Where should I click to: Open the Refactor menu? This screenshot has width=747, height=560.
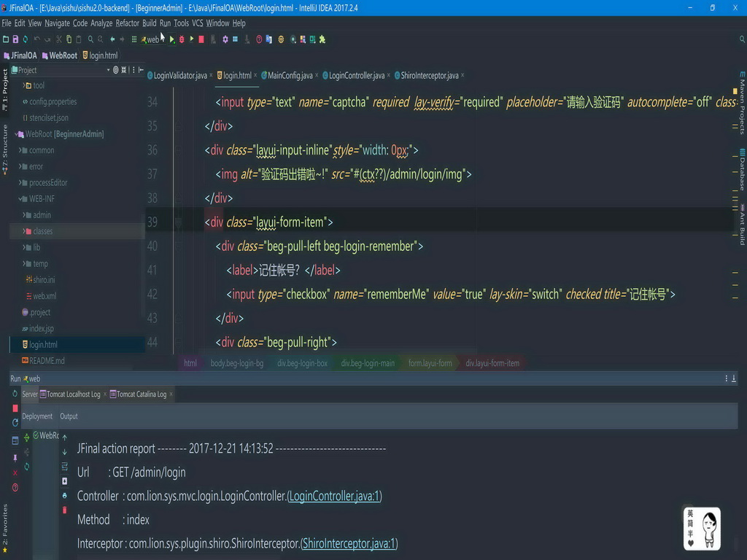click(x=127, y=23)
